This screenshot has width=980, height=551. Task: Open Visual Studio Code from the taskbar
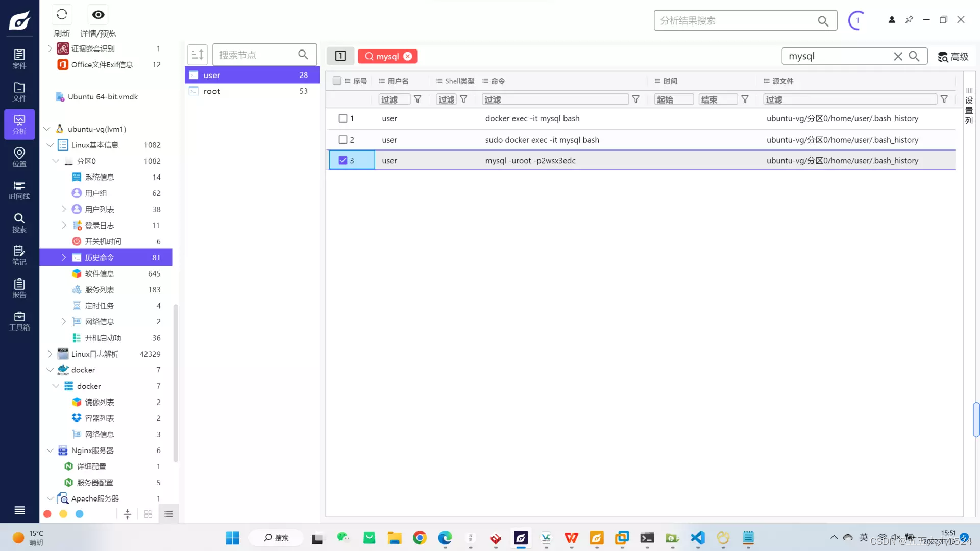[697, 538]
